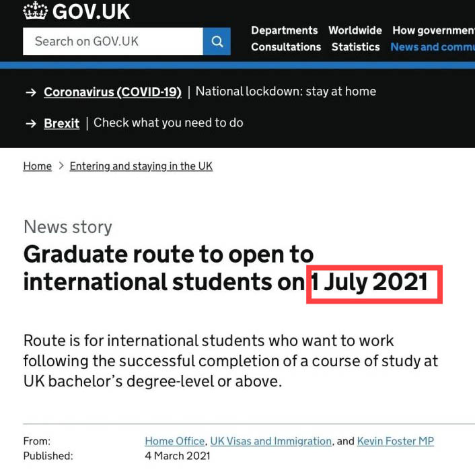Select How government works in navigation
Viewport: 475px width, 476px height.
pos(434,30)
